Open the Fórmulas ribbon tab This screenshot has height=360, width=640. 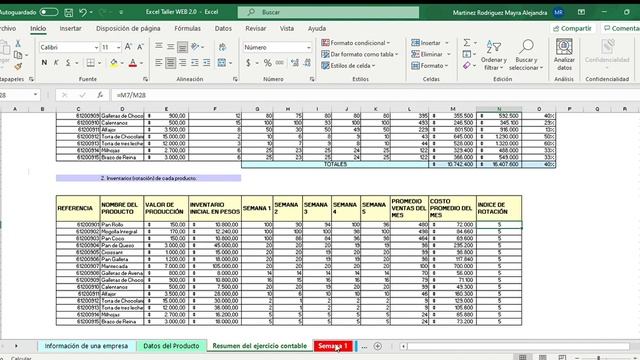tap(187, 28)
